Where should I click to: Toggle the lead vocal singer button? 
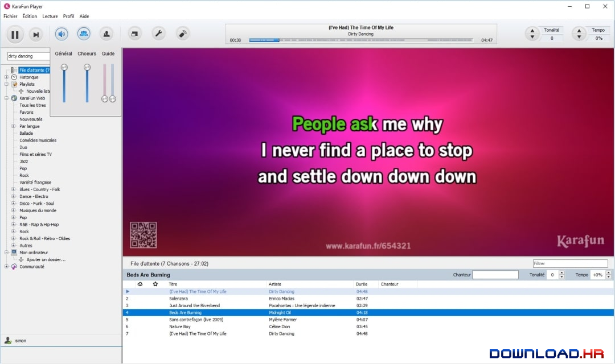coord(106,34)
